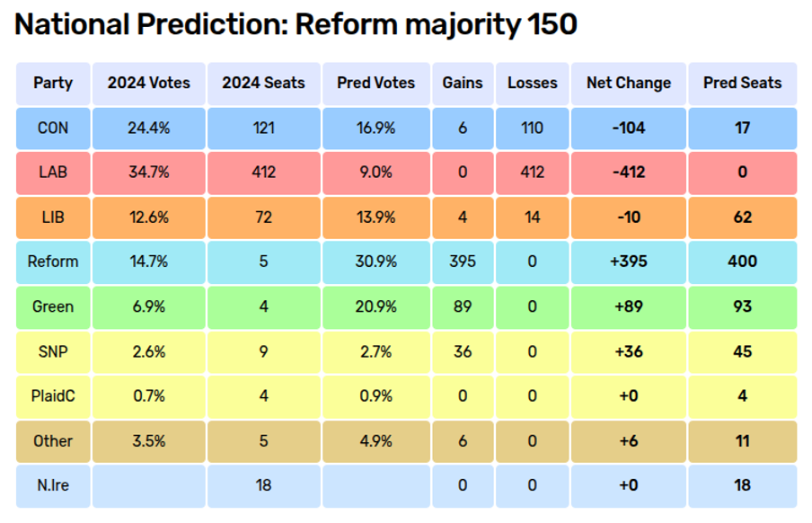Click Reform's predicted seats value 400
Screen dimensions: 812x523
pyautogui.click(x=742, y=262)
